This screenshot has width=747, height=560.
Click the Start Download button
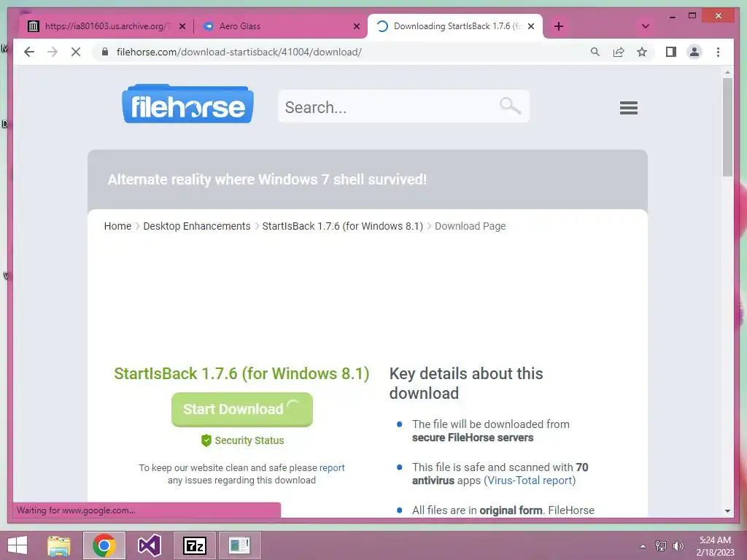point(242,409)
